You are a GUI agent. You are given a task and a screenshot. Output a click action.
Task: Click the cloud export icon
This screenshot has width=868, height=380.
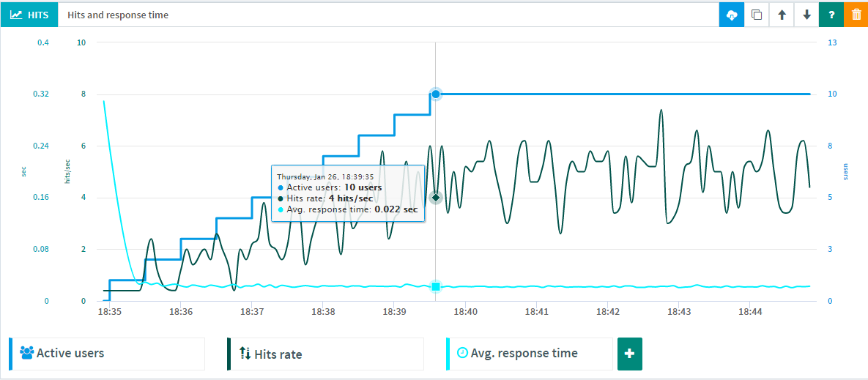click(x=731, y=15)
